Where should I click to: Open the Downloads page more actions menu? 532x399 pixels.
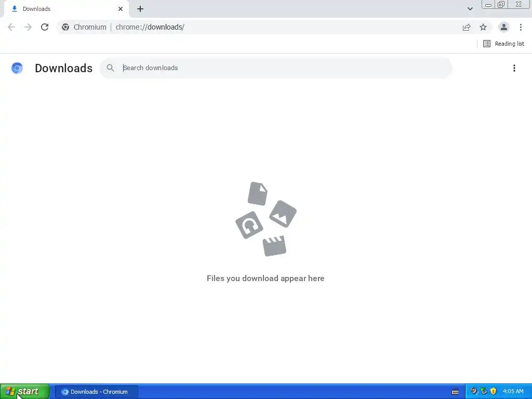[514, 68]
